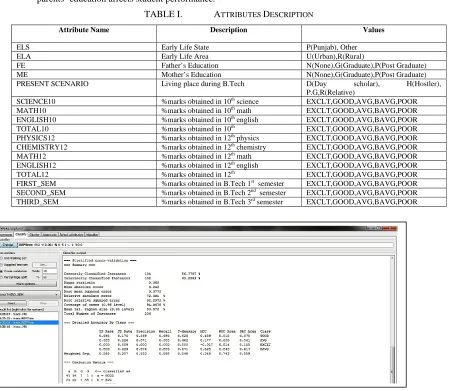Image resolution: width=449 pixels, height=391 pixels.
Task: Click the 'Total Number of Instances' line
Action: pos(107,314)
